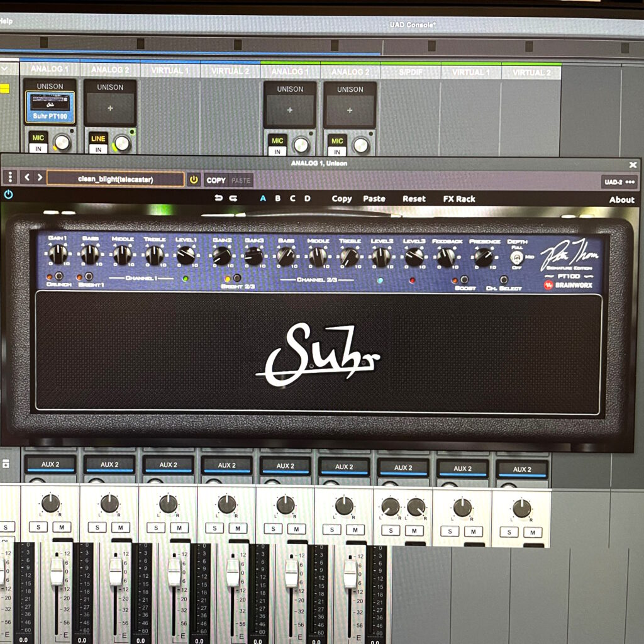The image size is (644, 644).
Task: Open the clean_blight(telecaster) preset selector
Action: point(116,179)
